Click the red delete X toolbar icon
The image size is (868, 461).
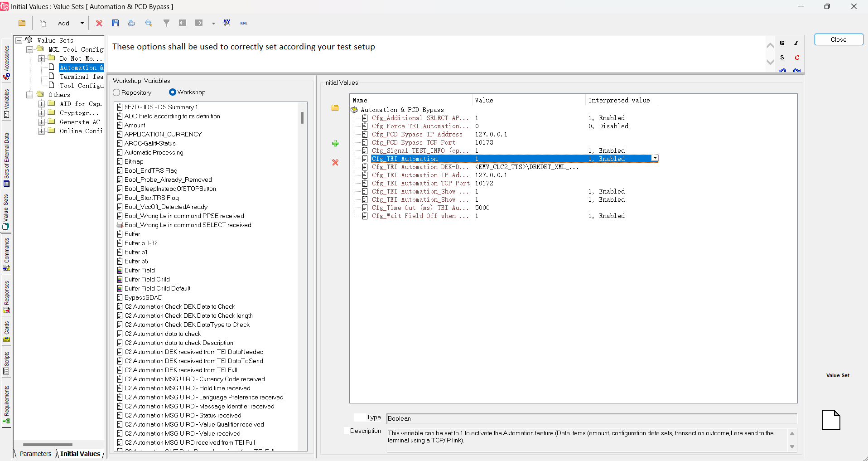pos(99,23)
